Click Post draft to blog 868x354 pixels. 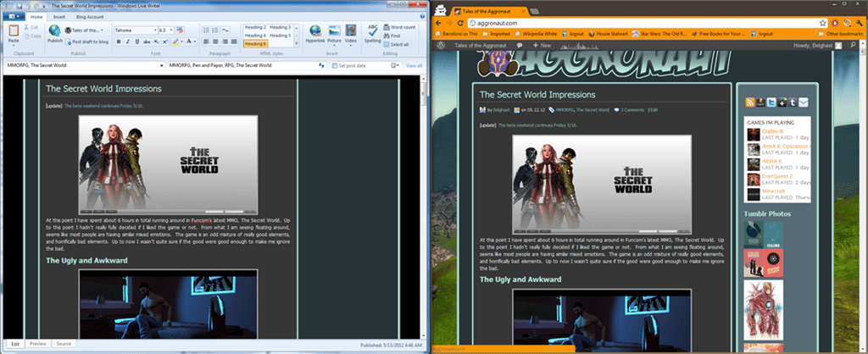[87, 41]
